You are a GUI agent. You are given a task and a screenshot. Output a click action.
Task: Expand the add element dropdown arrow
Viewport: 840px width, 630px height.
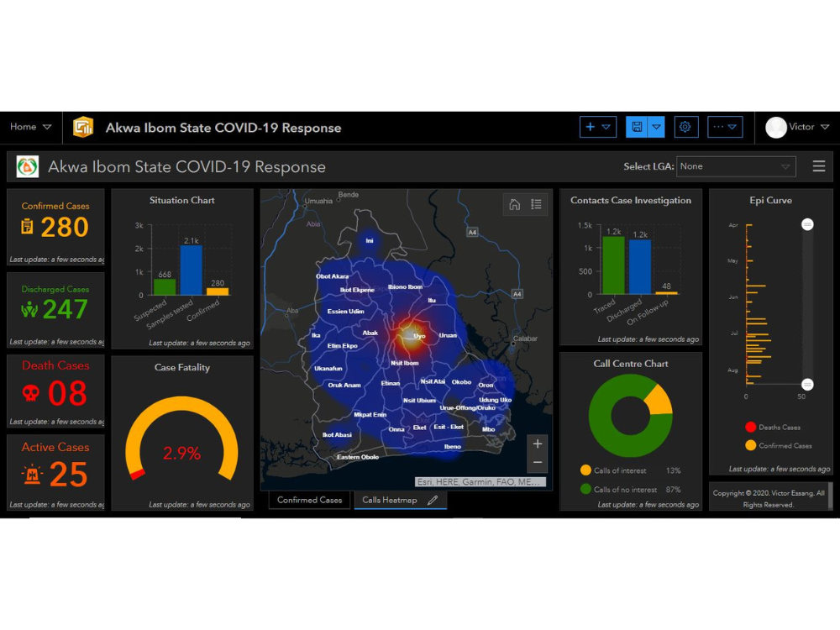[x=606, y=127]
